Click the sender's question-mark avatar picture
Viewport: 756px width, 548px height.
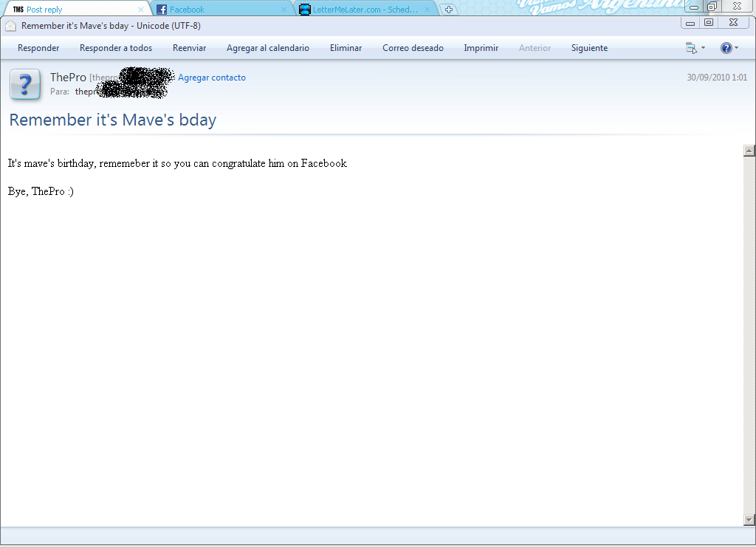pyautogui.click(x=26, y=84)
